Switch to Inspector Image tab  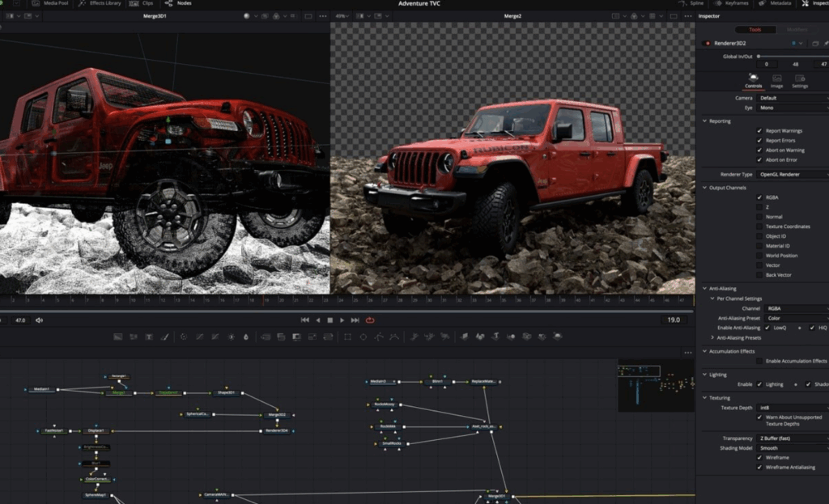[776, 81]
